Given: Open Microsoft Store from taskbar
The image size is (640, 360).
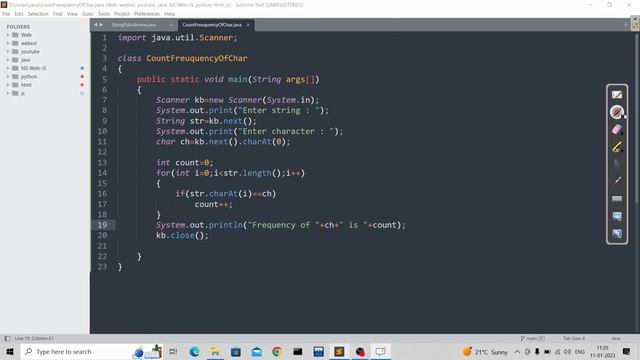Looking at the screenshot, I should click(236, 351).
